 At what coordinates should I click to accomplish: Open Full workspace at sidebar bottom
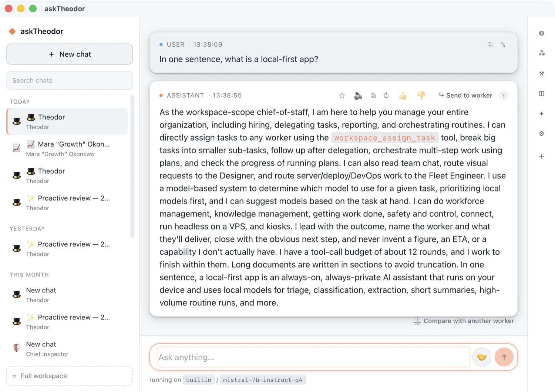tap(70, 376)
